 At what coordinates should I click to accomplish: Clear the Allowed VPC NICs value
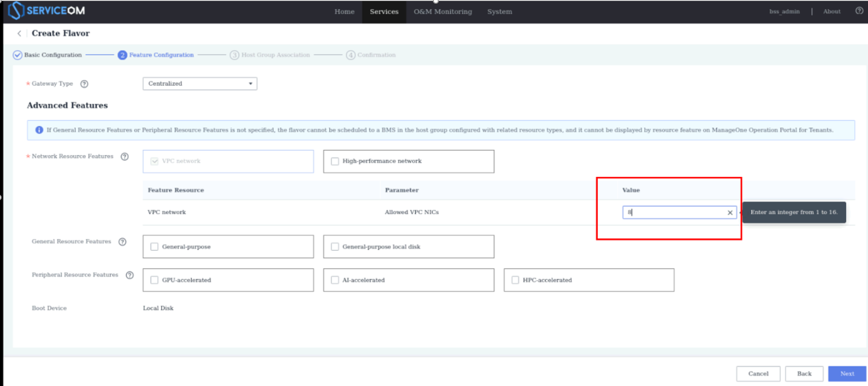(730, 212)
